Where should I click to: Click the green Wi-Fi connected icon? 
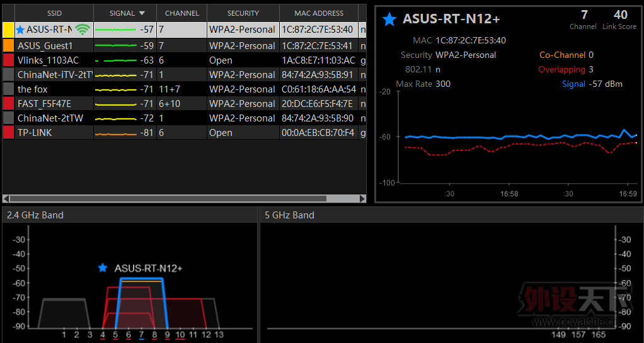click(83, 30)
